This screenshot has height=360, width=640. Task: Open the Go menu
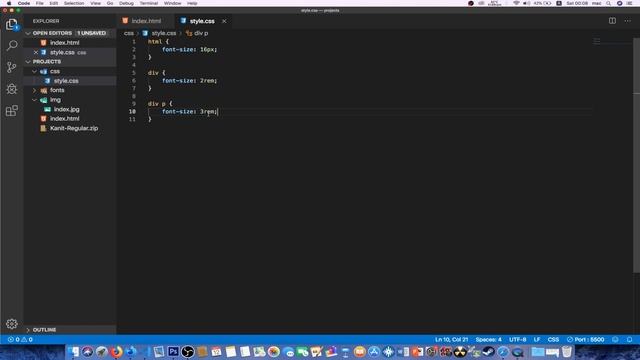click(x=110, y=3)
